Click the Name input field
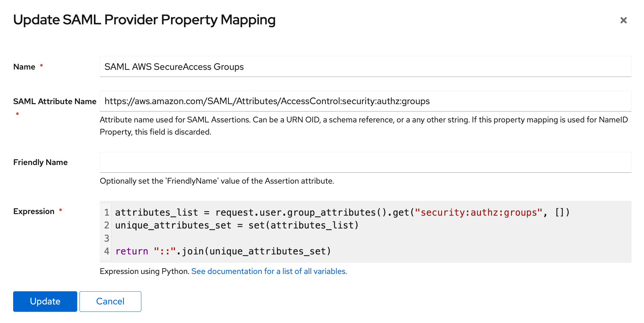 (x=365, y=67)
